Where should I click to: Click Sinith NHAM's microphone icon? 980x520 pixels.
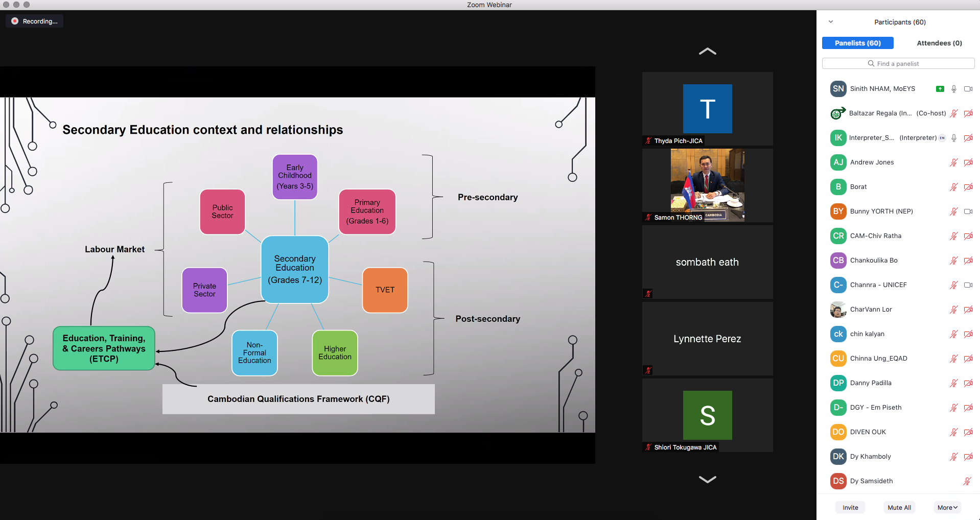click(x=953, y=89)
